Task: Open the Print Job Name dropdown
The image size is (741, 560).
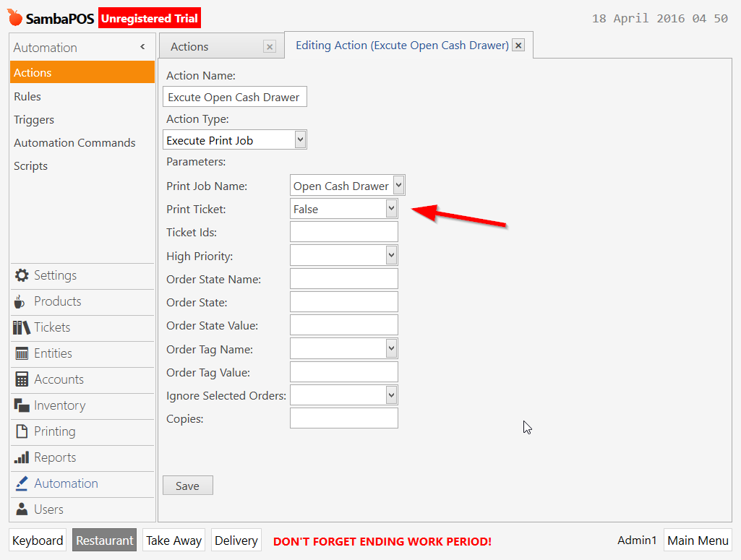Action: [x=399, y=185]
